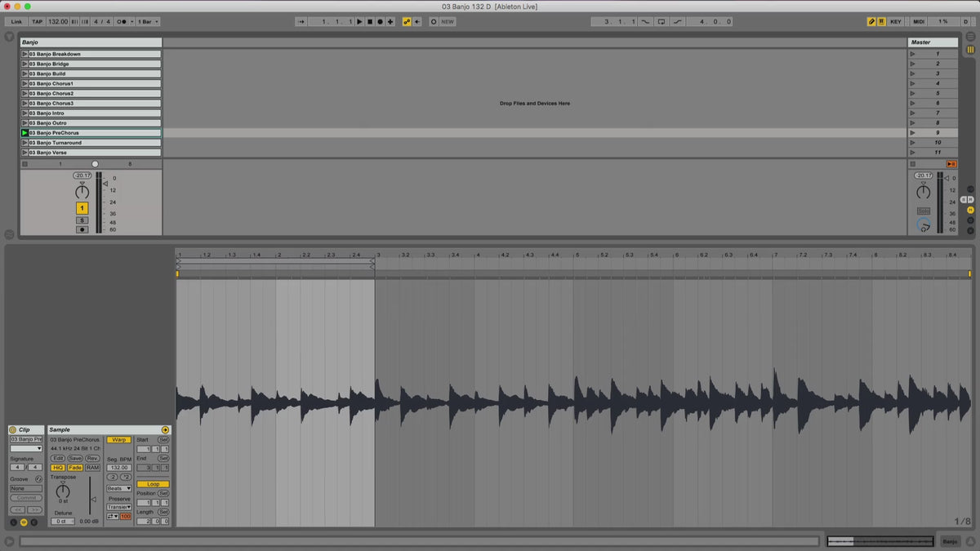Adjust the Transpose knob

[63, 491]
